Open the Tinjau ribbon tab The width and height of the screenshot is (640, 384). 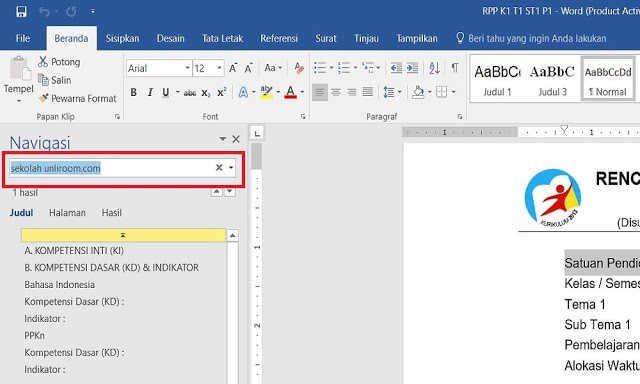click(x=366, y=38)
